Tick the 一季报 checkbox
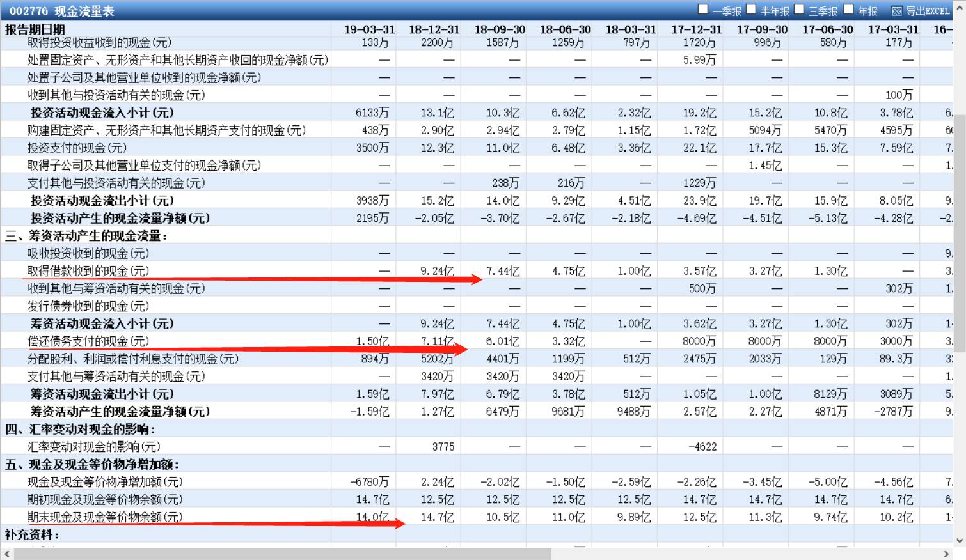This screenshot has width=966, height=560. (x=703, y=10)
